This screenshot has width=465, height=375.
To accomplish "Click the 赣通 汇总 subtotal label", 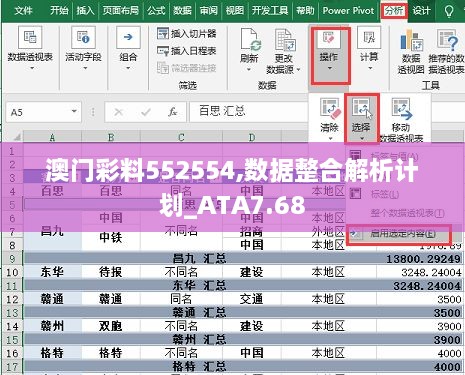I will click(199, 312).
